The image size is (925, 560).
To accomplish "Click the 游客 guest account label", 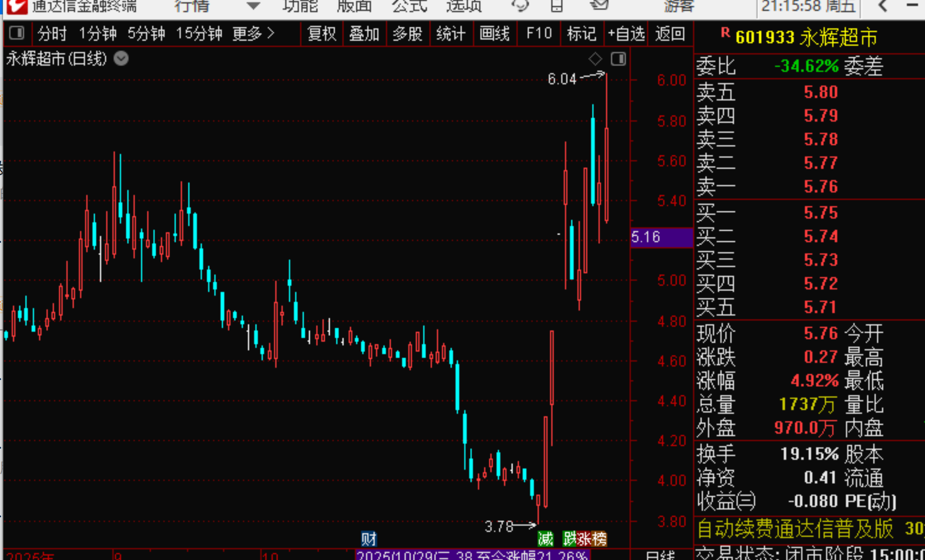I will coord(679,6).
